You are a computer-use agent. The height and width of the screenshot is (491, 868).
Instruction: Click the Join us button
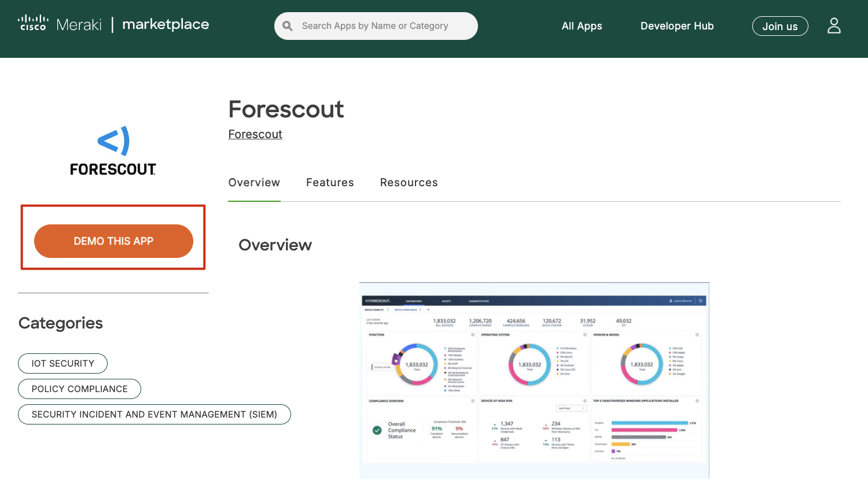[780, 25]
